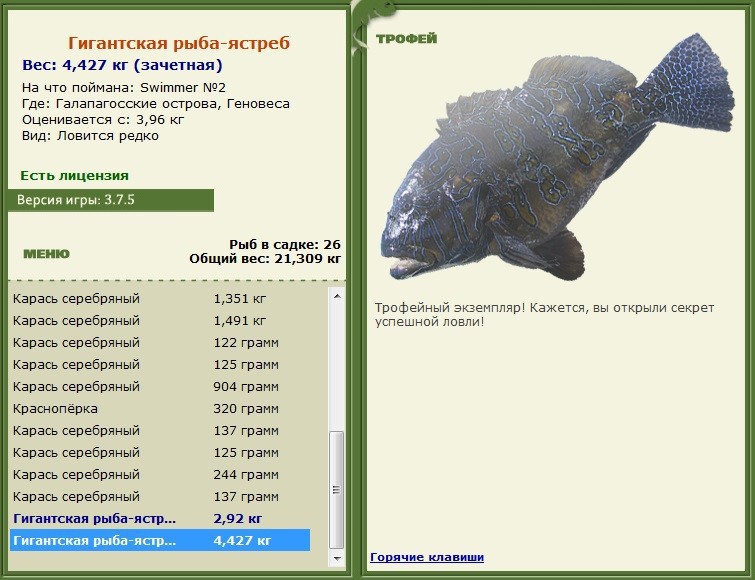
Task: Click the ТРОФЕЙ heading
Action: click(406, 39)
